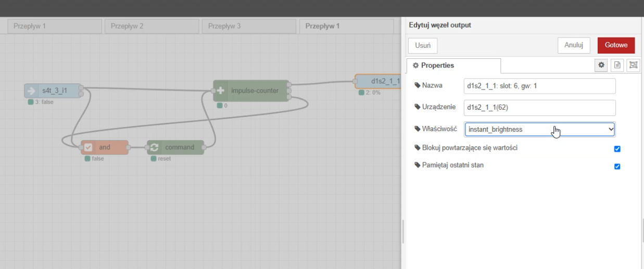Image resolution: width=644 pixels, height=269 pixels.
Task: Click the Nazwa input field
Action: click(x=540, y=86)
